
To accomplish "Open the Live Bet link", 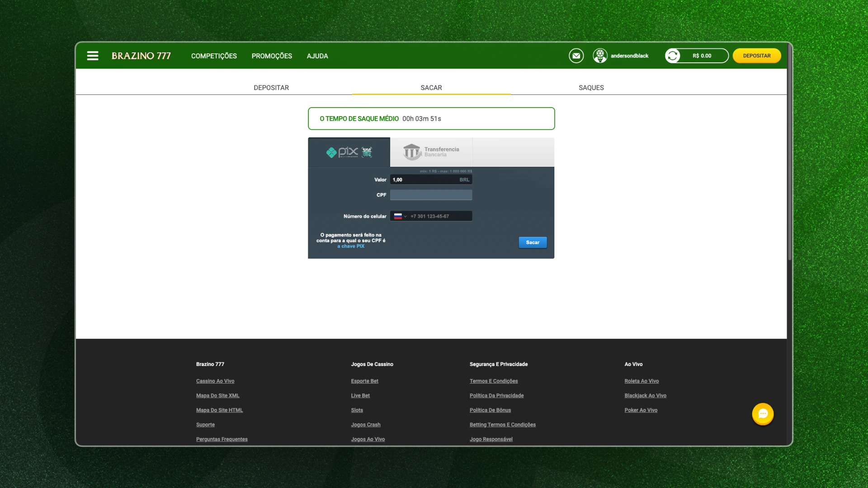I will [360, 396].
